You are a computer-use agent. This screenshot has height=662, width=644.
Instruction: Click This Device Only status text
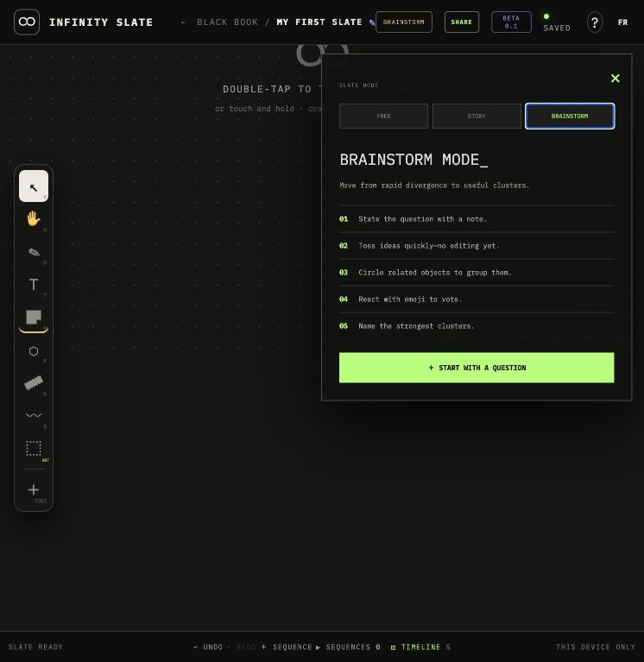(x=596, y=646)
